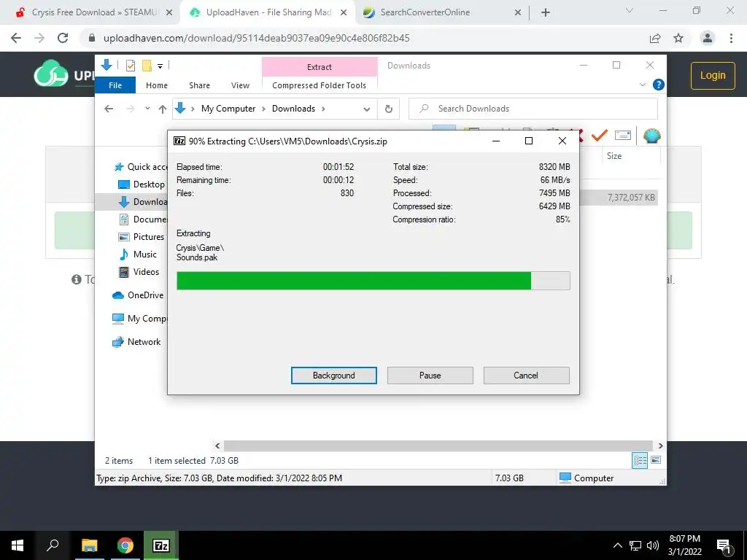Viewport: 747px width, 560px height.
Task: Click Explorer back navigation arrow
Action: point(109,109)
